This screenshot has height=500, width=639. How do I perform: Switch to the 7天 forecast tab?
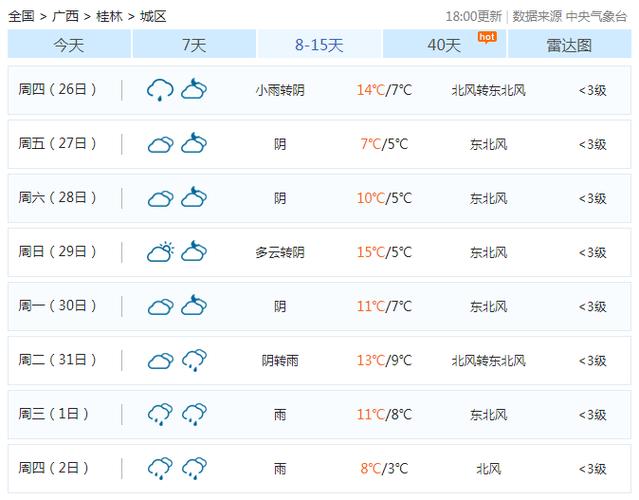point(194,44)
